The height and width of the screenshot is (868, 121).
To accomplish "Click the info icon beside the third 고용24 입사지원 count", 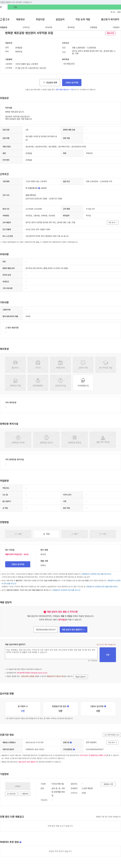I will click(105, 706).
